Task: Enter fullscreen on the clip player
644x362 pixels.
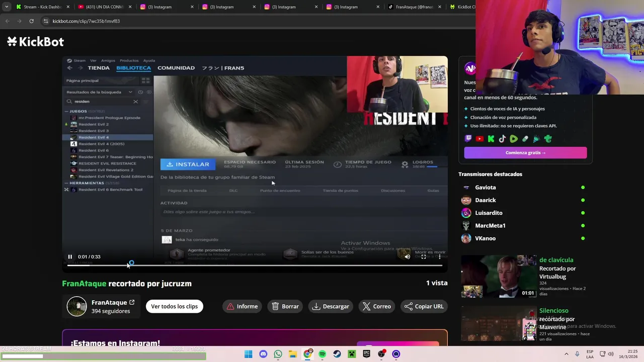Action: click(x=423, y=256)
